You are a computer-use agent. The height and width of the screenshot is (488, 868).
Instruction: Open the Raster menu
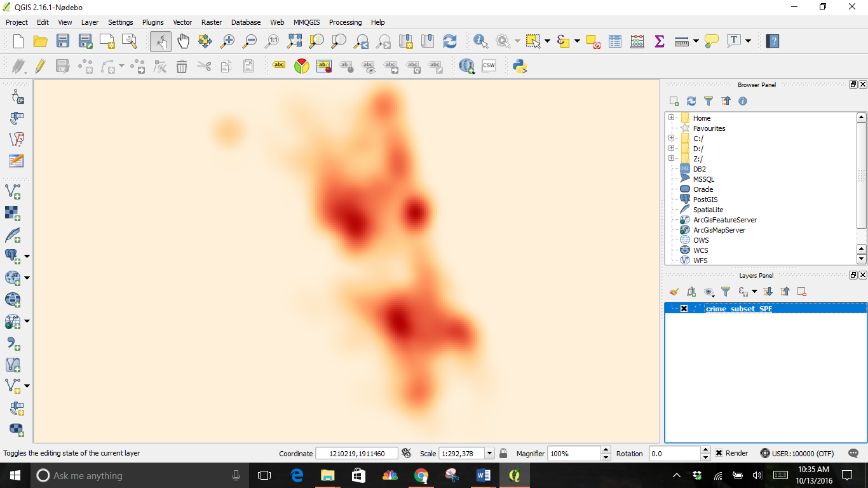click(212, 22)
